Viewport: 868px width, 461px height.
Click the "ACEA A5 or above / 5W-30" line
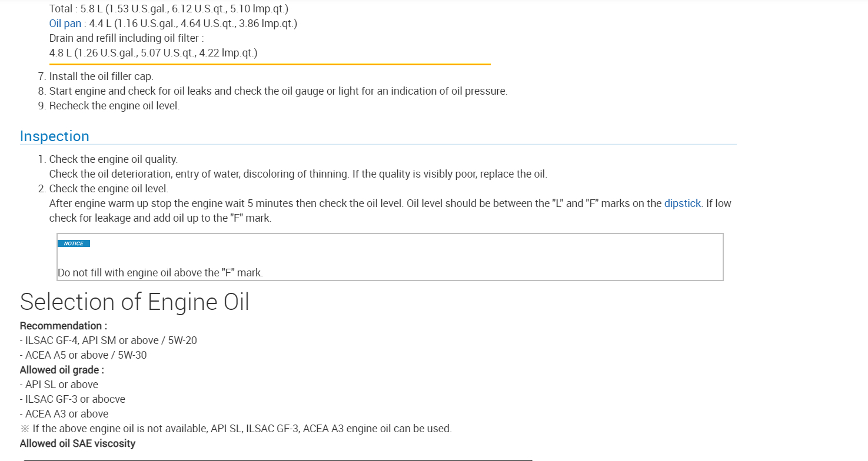tap(86, 355)
